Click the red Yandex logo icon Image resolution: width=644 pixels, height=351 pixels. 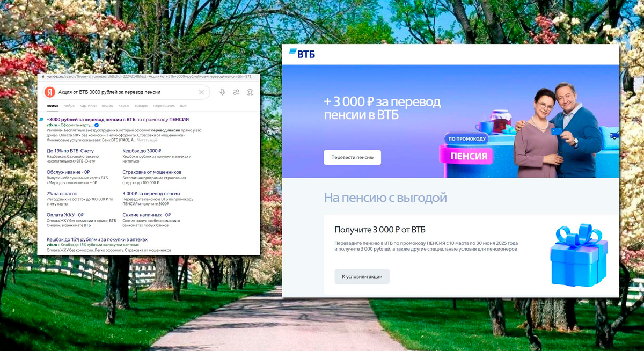coord(50,92)
